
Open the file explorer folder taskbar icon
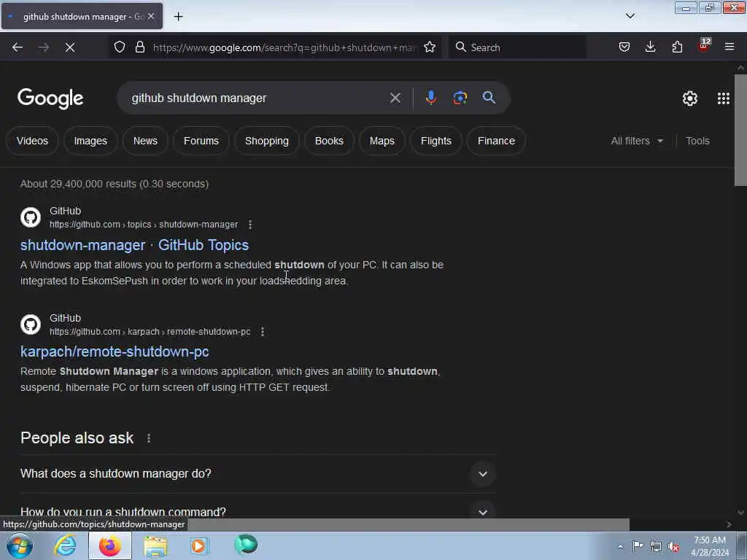[x=155, y=545]
